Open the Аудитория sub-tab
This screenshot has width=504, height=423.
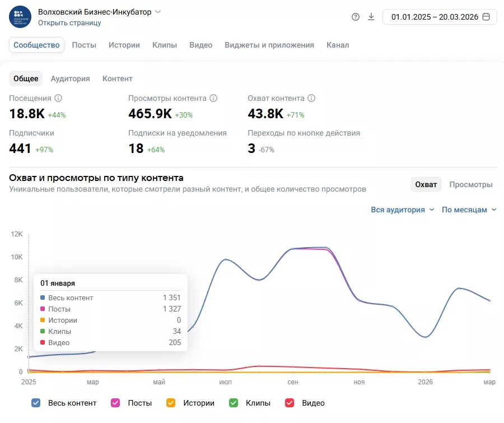tap(70, 78)
